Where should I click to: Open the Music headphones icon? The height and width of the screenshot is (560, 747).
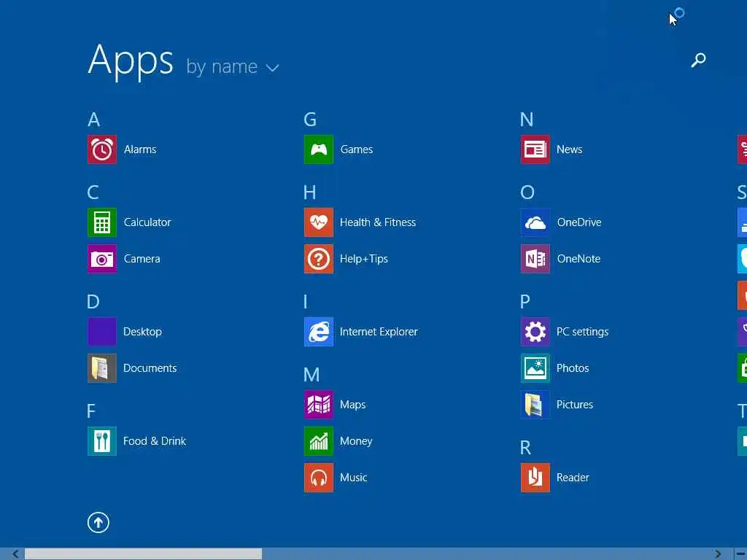(x=319, y=478)
